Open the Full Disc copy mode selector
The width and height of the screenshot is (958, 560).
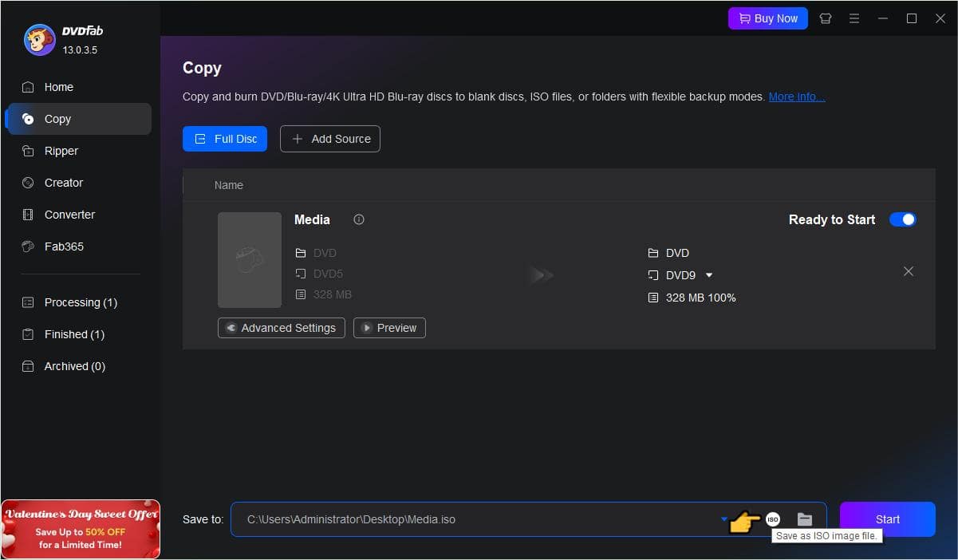225,139
